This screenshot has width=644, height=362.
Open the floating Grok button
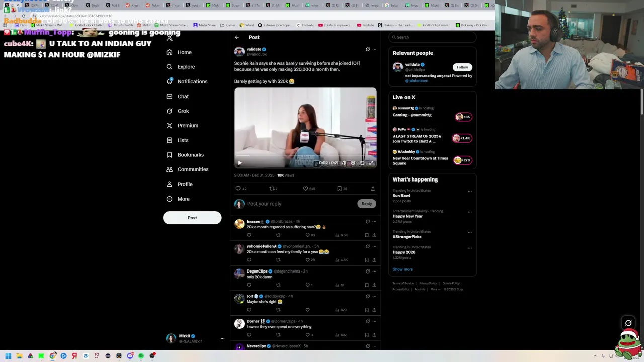coord(628,323)
